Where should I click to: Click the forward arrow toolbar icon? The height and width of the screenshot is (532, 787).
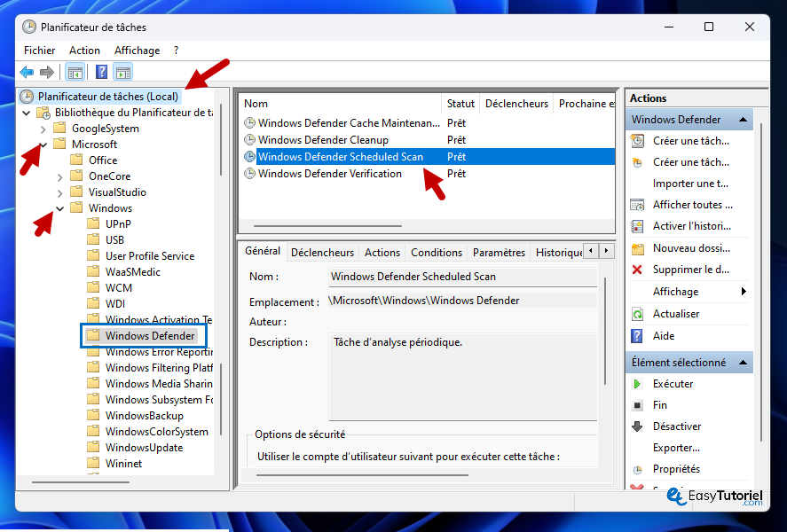[x=47, y=73]
